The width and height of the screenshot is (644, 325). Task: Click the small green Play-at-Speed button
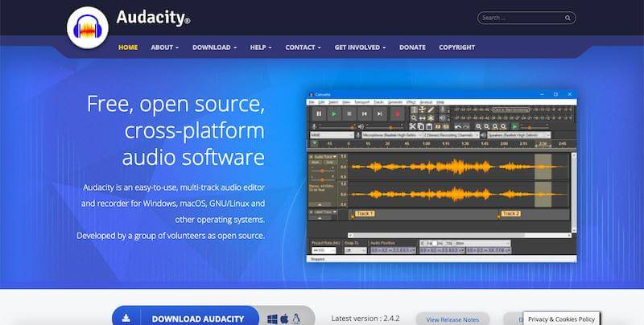pos(514,126)
